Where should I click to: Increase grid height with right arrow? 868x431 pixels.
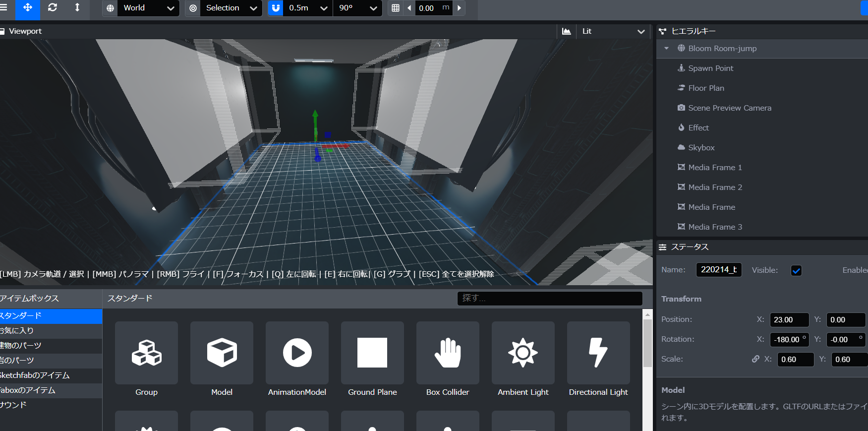(x=459, y=8)
